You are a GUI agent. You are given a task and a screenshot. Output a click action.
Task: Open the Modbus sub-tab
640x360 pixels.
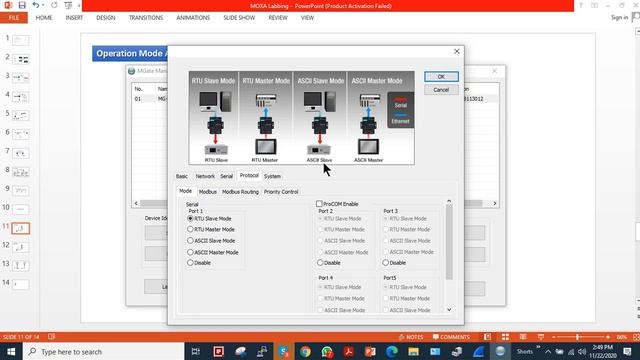point(208,192)
